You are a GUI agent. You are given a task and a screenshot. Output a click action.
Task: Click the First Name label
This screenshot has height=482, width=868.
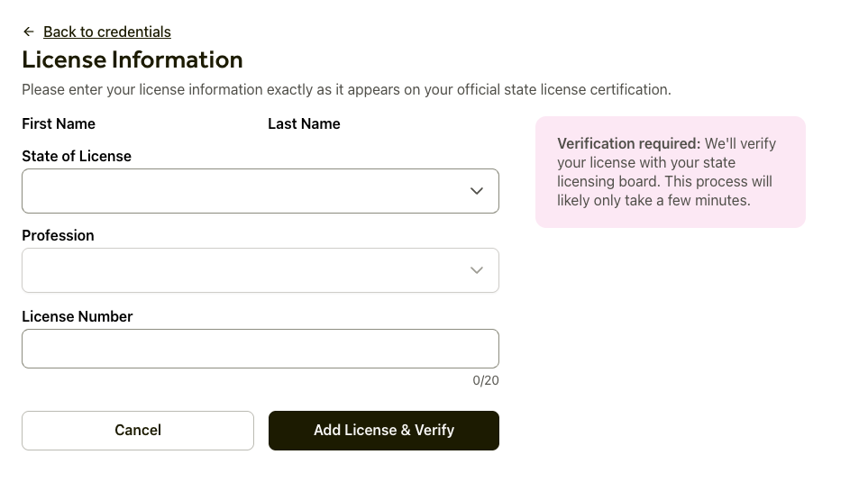pos(59,123)
